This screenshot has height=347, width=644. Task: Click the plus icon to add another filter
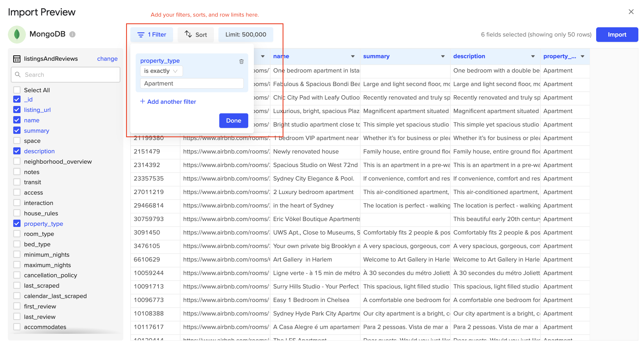(x=142, y=102)
